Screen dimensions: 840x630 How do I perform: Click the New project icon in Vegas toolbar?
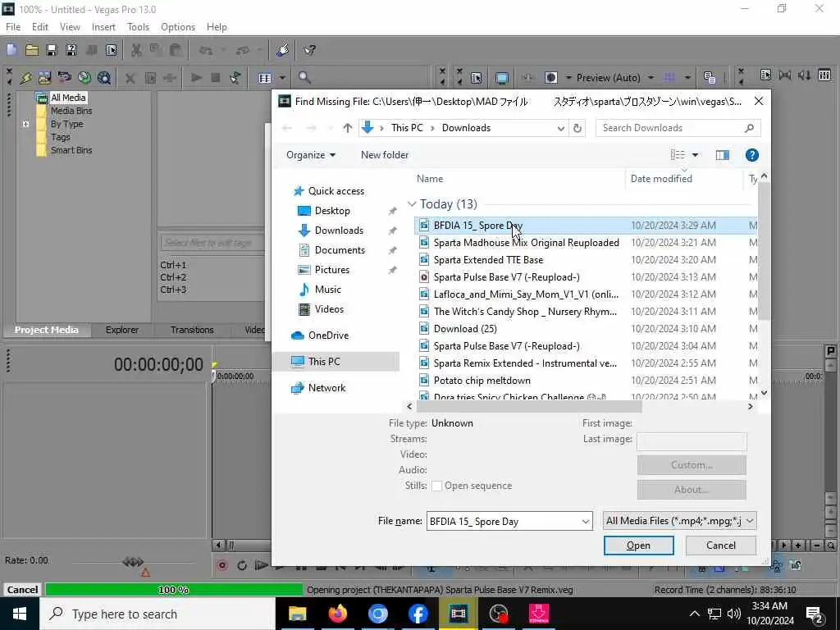point(11,50)
